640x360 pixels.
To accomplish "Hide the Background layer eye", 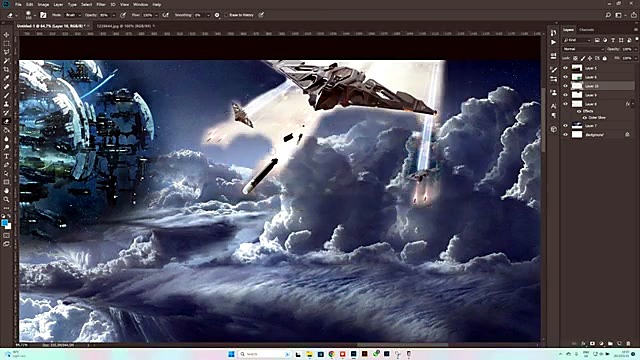I will pyautogui.click(x=566, y=134).
